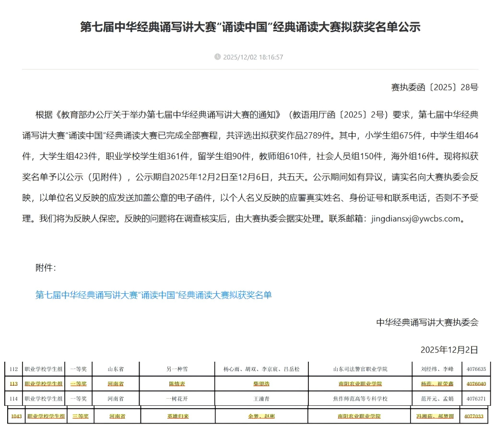Click the clock icon beside the timestamp
The height and width of the screenshot is (448, 495).
(218, 57)
